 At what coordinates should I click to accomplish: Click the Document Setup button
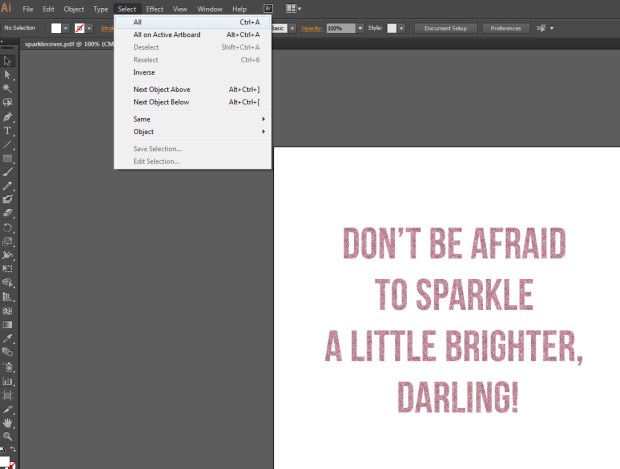pos(445,28)
